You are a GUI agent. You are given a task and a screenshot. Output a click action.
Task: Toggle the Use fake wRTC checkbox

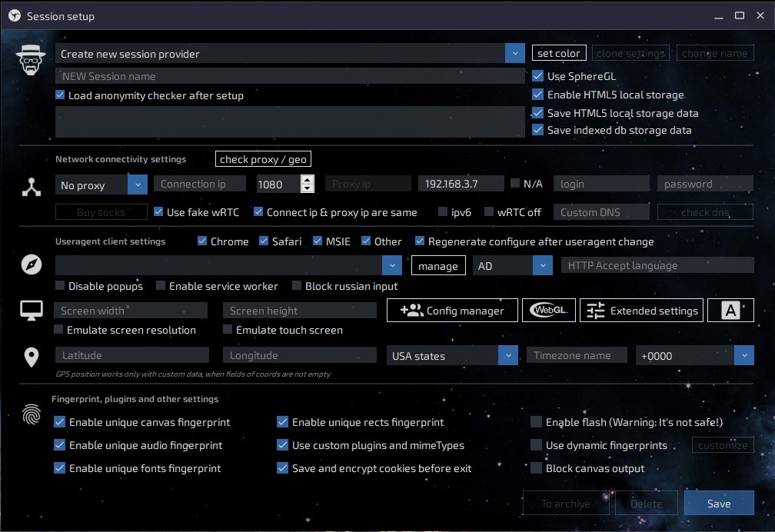tap(159, 212)
